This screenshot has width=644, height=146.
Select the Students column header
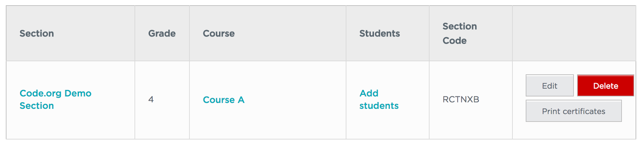coord(380,33)
